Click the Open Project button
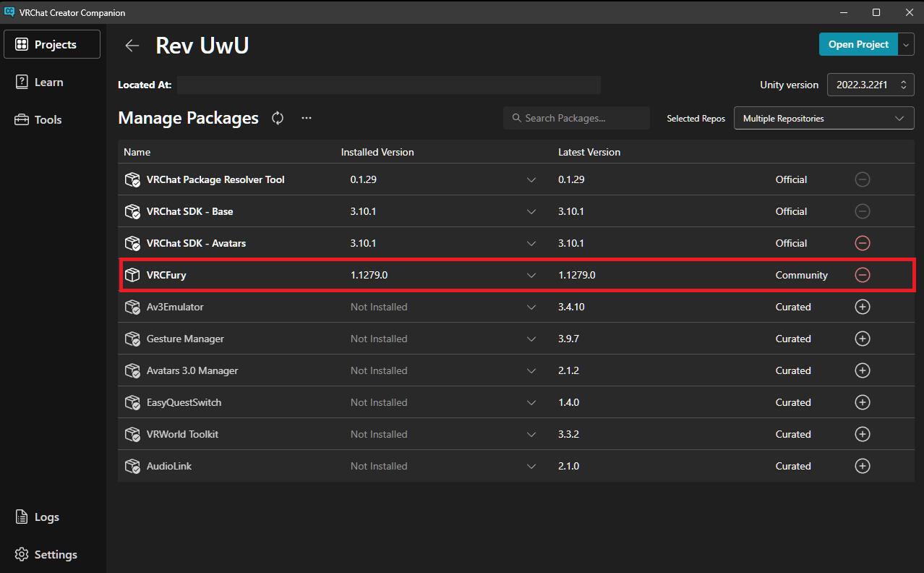This screenshot has height=573, width=924. (x=858, y=44)
